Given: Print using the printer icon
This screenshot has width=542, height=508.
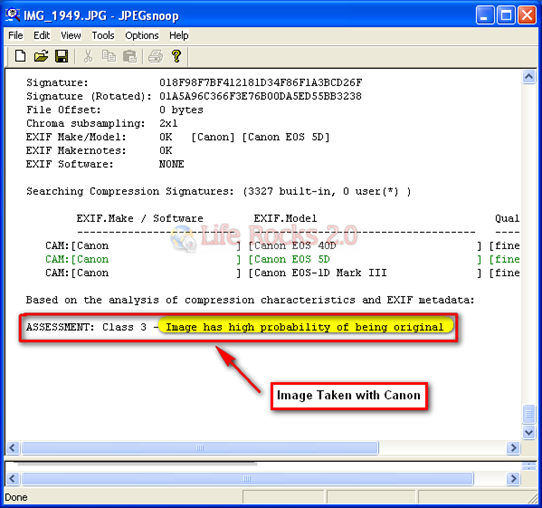Looking at the screenshot, I should point(156,56).
